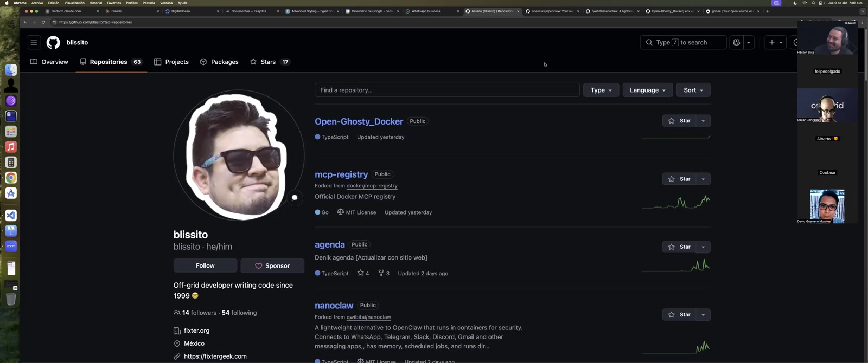Expand the Type filter dropdown
The image size is (868, 363).
pyautogui.click(x=601, y=90)
